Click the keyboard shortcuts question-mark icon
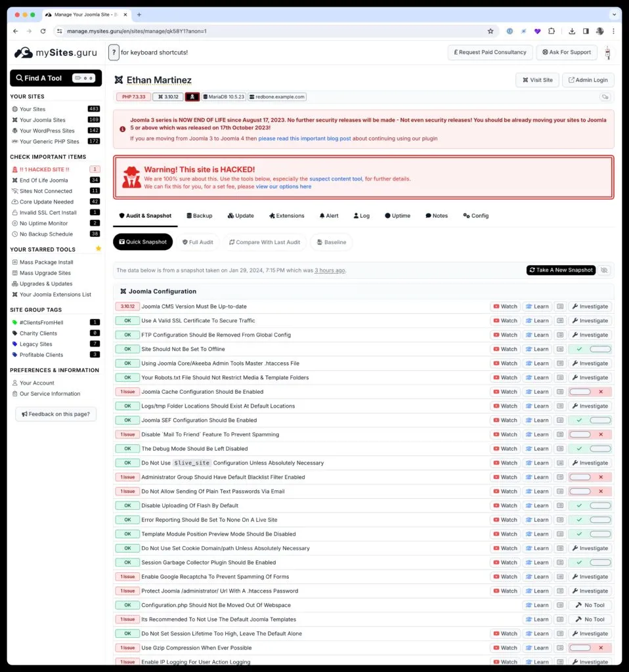The width and height of the screenshot is (629, 672). (x=114, y=52)
